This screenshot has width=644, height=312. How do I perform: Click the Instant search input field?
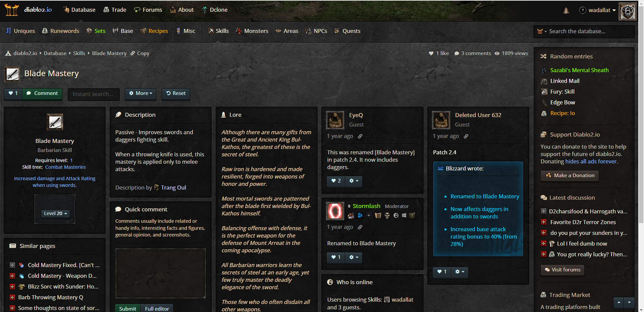click(x=93, y=94)
